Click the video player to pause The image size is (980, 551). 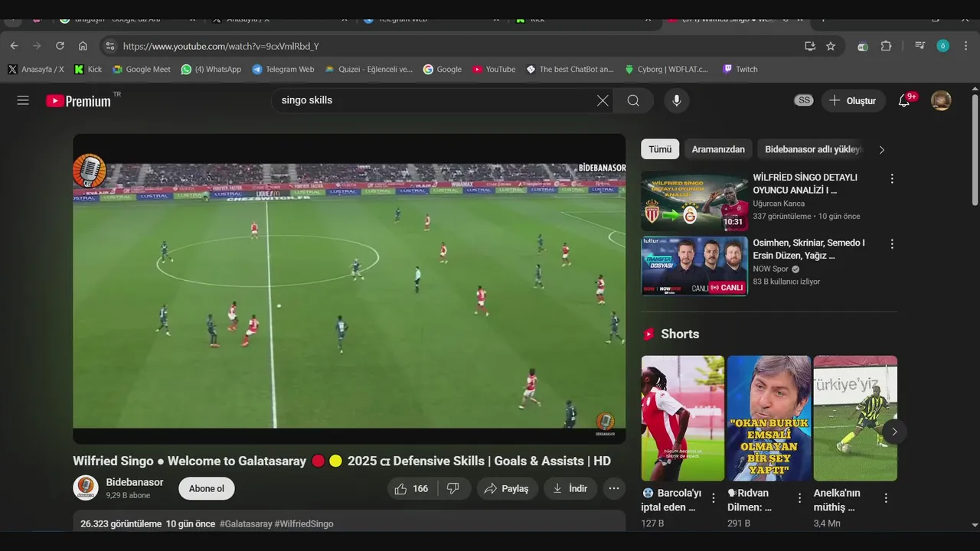[349, 289]
